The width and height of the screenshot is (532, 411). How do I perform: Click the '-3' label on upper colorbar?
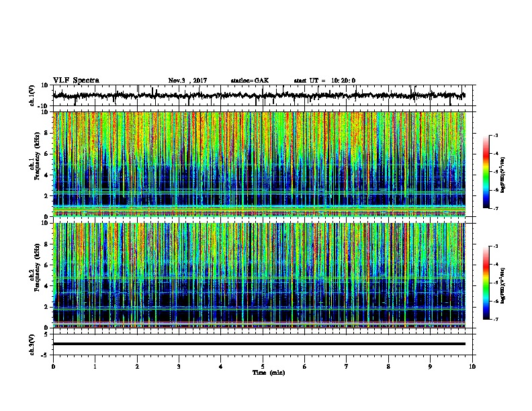[495, 135]
